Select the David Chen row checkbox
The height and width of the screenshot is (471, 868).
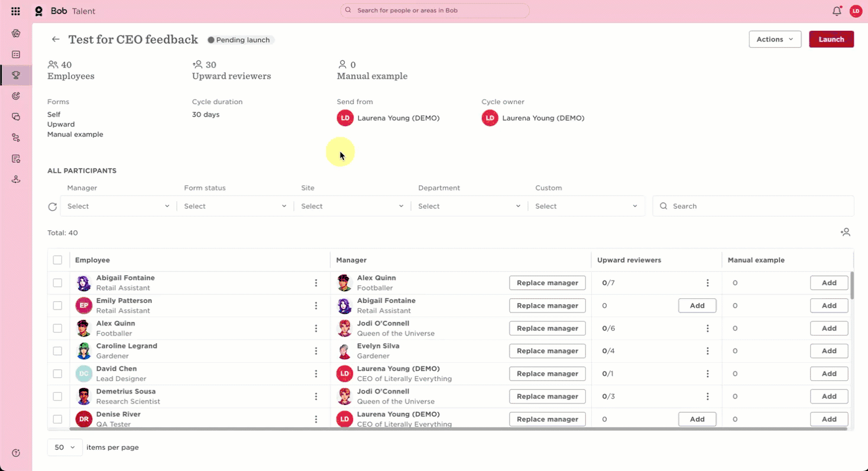pos(57,373)
